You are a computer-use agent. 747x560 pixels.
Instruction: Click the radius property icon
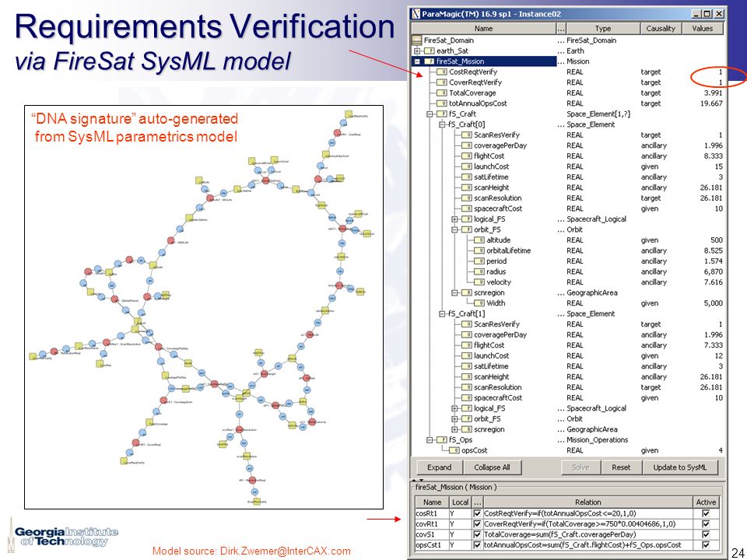479,271
